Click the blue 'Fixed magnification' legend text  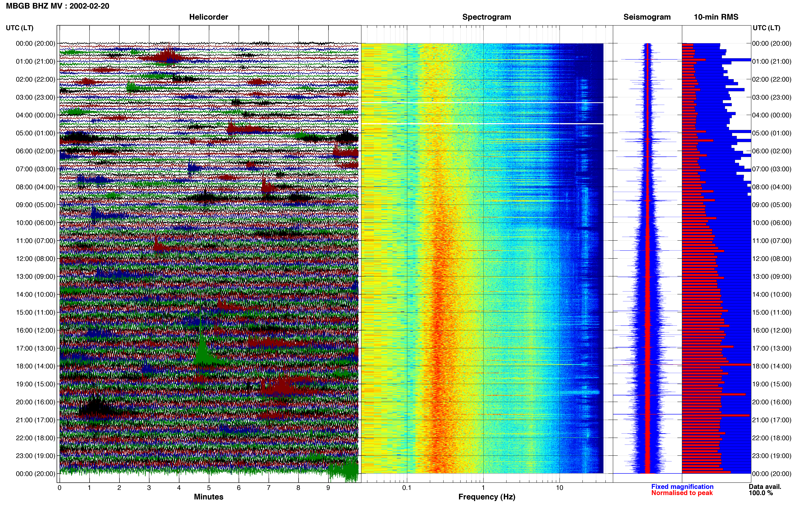click(682, 486)
